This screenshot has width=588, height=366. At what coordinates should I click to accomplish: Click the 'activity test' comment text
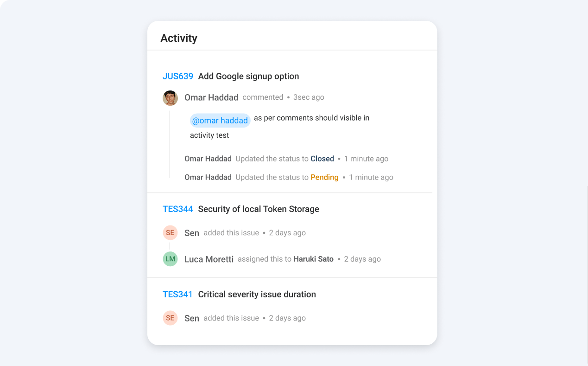[209, 135]
